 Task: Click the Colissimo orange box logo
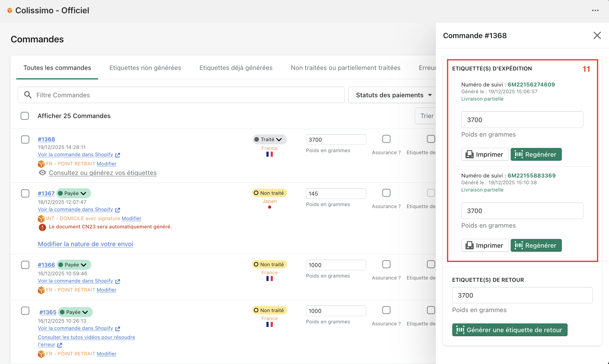pos(10,10)
